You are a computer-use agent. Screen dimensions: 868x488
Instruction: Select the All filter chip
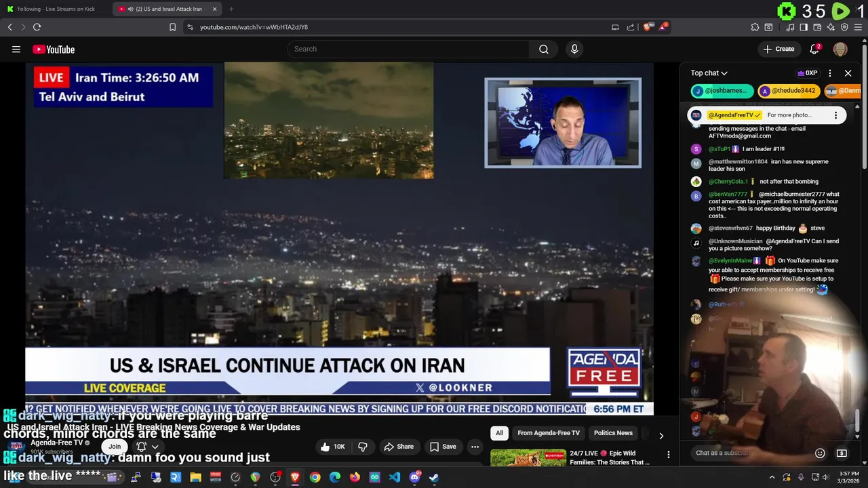(x=499, y=433)
